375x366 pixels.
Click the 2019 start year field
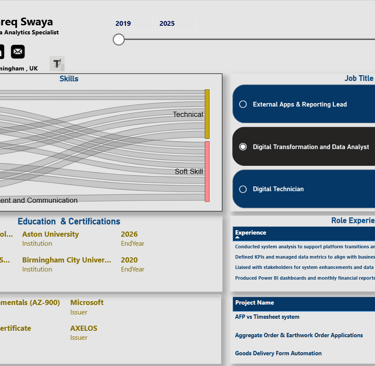point(132,23)
